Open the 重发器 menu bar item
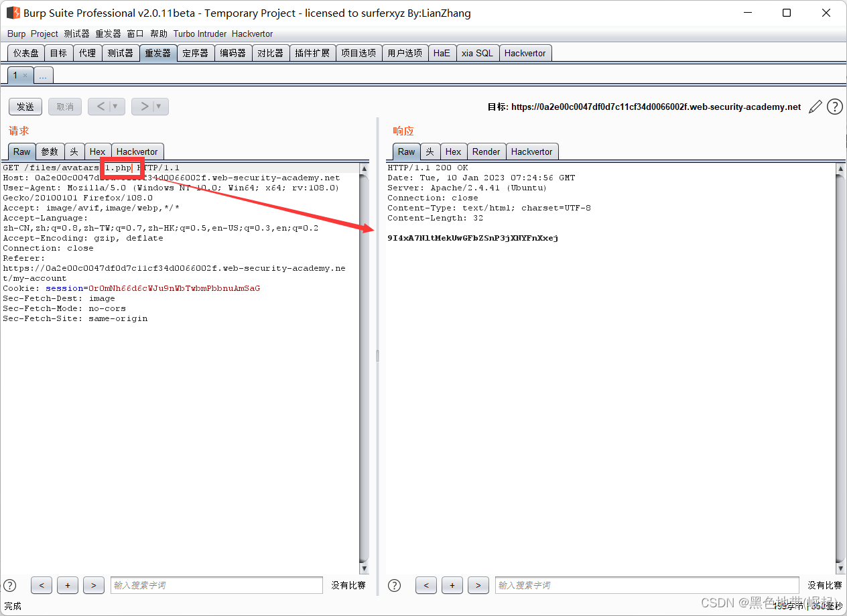The width and height of the screenshot is (847, 616). pos(108,34)
